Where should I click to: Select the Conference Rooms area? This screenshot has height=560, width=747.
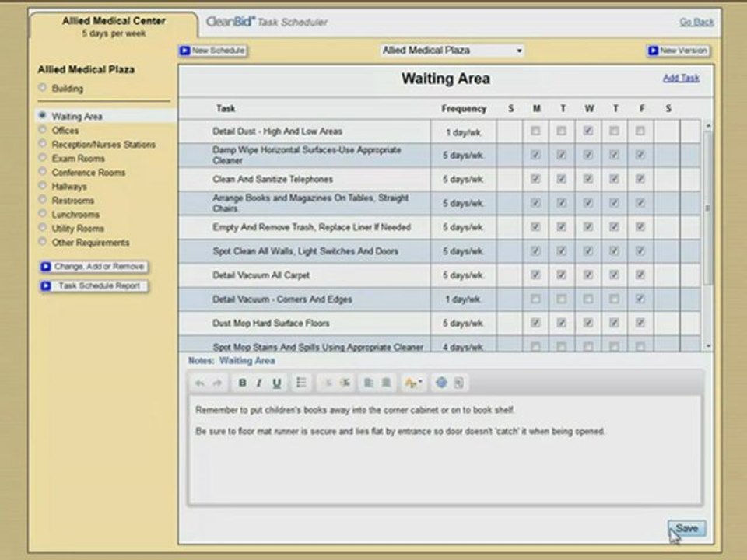[x=42, y=171]
